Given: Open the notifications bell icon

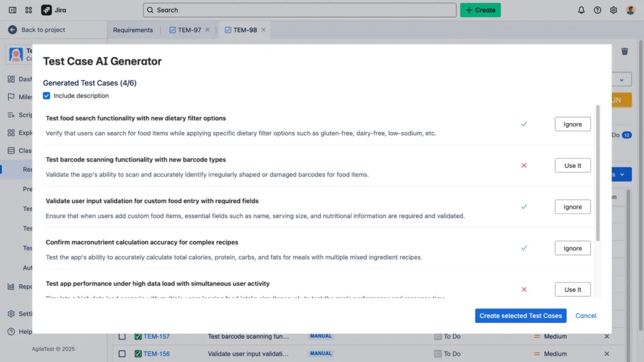Looking at the screenshot, I should click(581, 10).
